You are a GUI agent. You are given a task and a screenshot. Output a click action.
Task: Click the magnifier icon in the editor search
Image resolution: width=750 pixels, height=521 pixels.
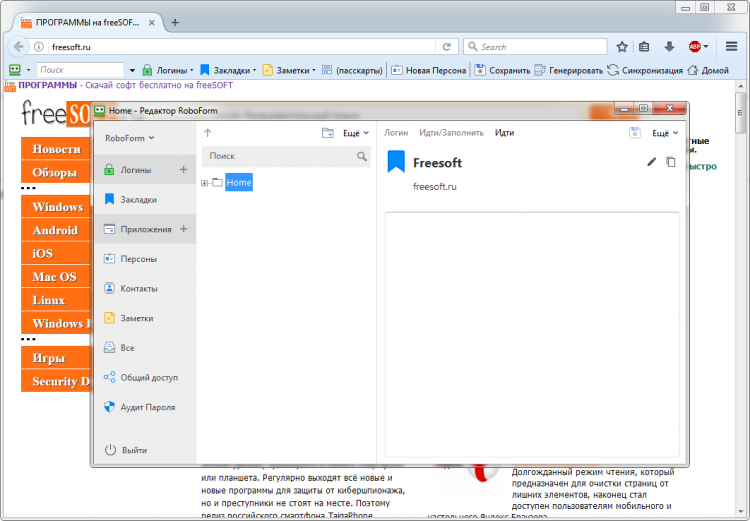[x=362, y=156]
